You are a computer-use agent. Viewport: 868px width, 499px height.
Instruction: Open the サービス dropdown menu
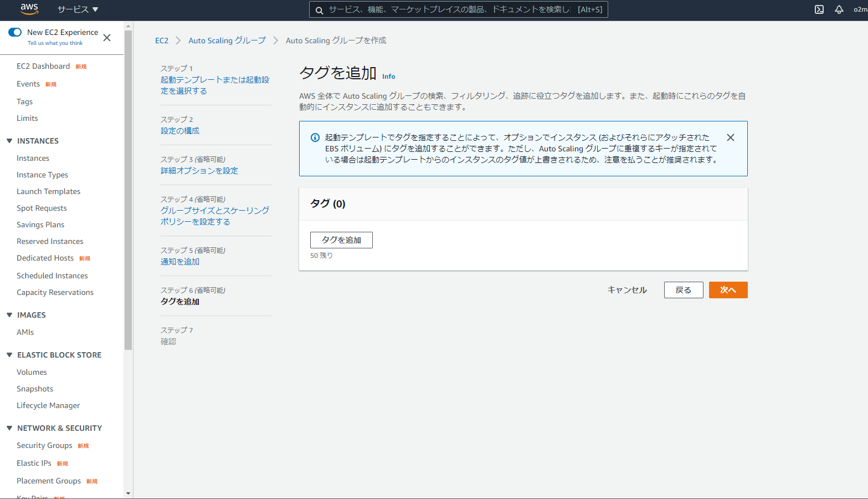tap(78, 9)
